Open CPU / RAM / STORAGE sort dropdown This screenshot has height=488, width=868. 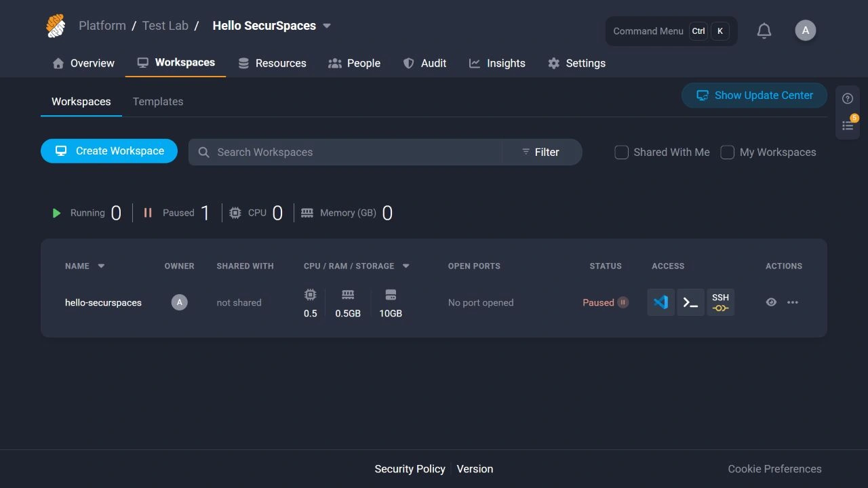[406, 266]
